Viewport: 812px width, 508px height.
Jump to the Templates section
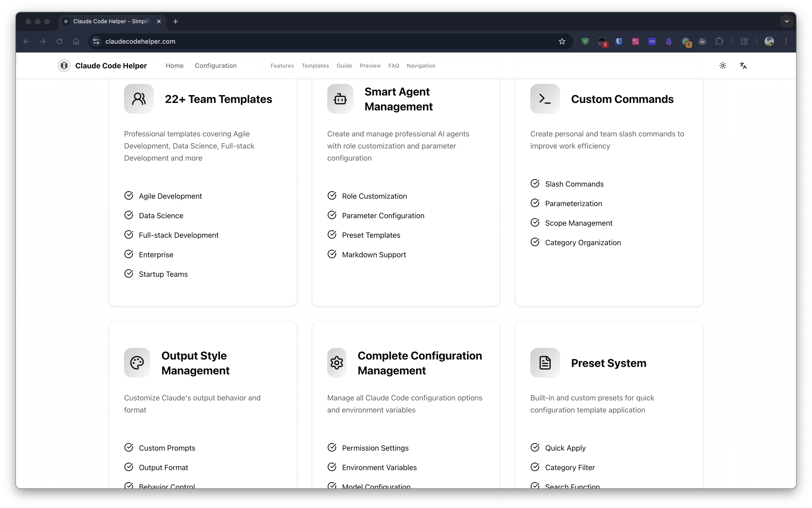[x=315, y=66]
